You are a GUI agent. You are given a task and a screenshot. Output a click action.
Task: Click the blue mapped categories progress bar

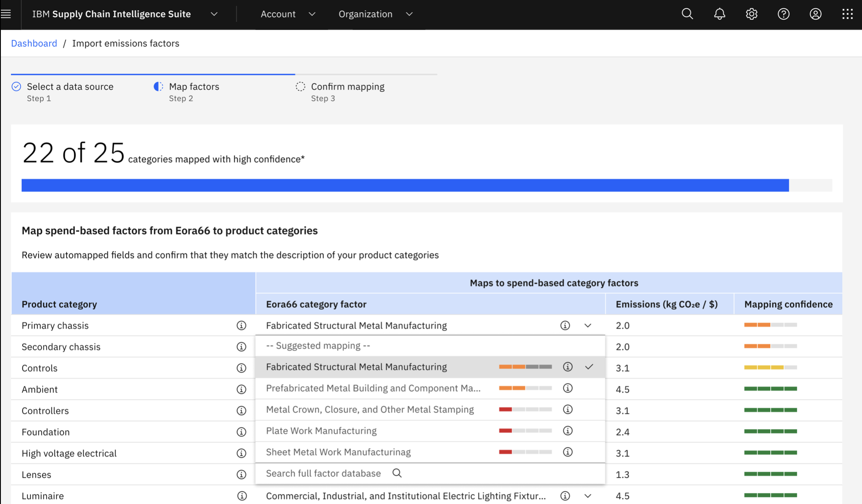click(x=405, y=185)
